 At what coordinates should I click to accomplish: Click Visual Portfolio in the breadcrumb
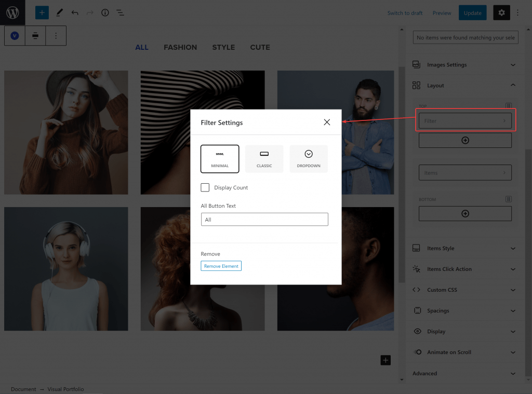click(x=65, y=389)
